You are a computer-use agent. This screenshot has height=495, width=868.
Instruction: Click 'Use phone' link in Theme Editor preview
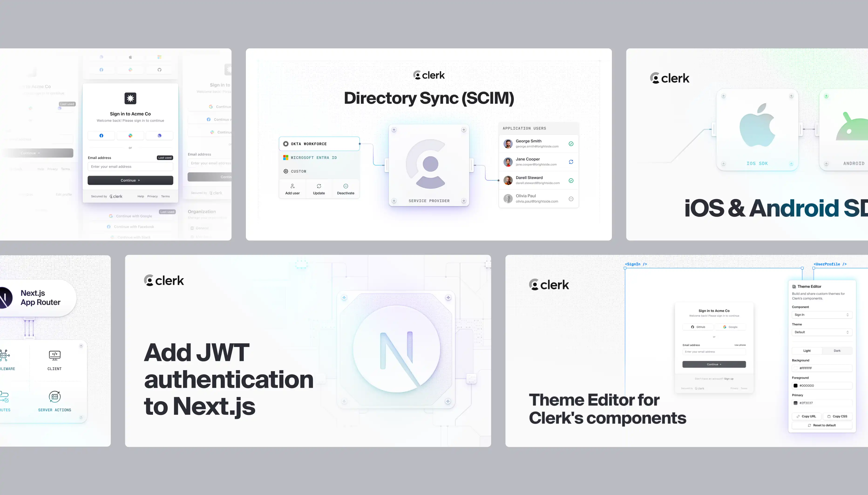click(x=740, y=345)
